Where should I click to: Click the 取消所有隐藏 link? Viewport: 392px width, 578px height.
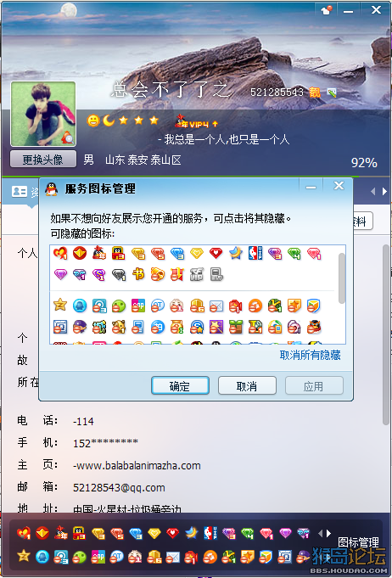(310, 355)
